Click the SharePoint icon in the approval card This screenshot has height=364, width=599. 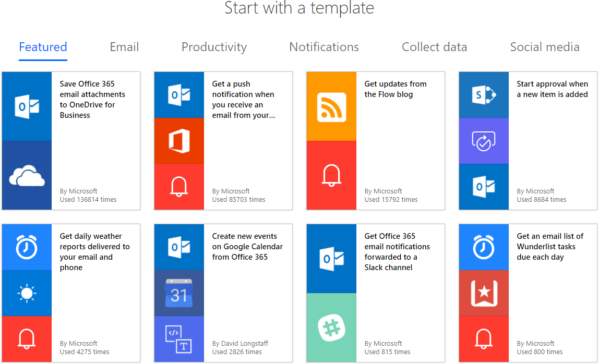pyautogui.click(x=484, y=95)
